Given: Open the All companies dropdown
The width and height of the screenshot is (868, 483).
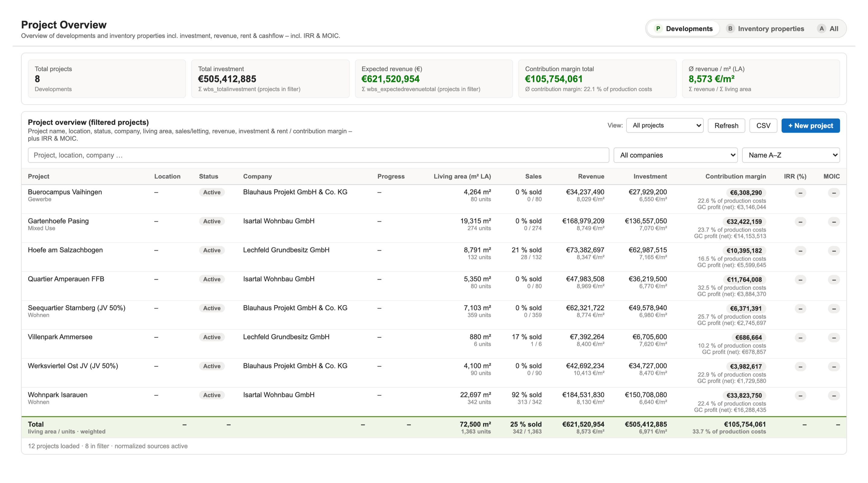Looking at the screenshot, I should 676,155.
